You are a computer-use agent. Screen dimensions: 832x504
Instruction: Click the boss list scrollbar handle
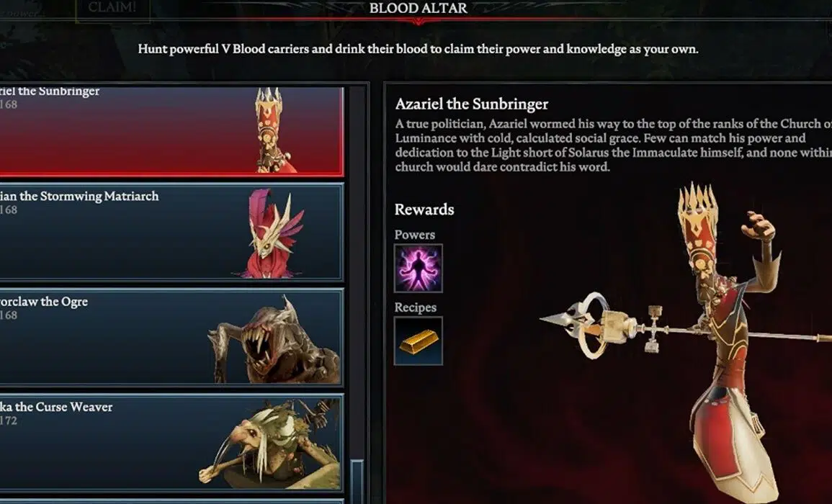pos(357,481)
